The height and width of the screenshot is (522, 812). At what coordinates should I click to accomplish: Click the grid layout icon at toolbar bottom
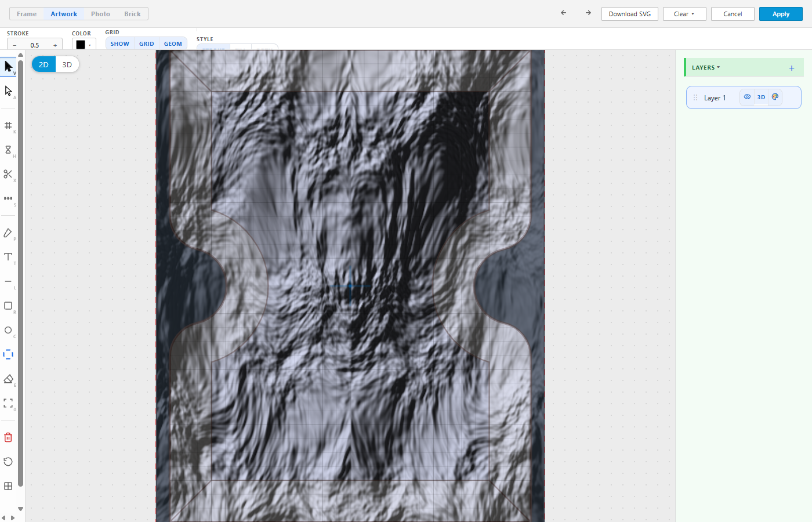coord(8,486)
